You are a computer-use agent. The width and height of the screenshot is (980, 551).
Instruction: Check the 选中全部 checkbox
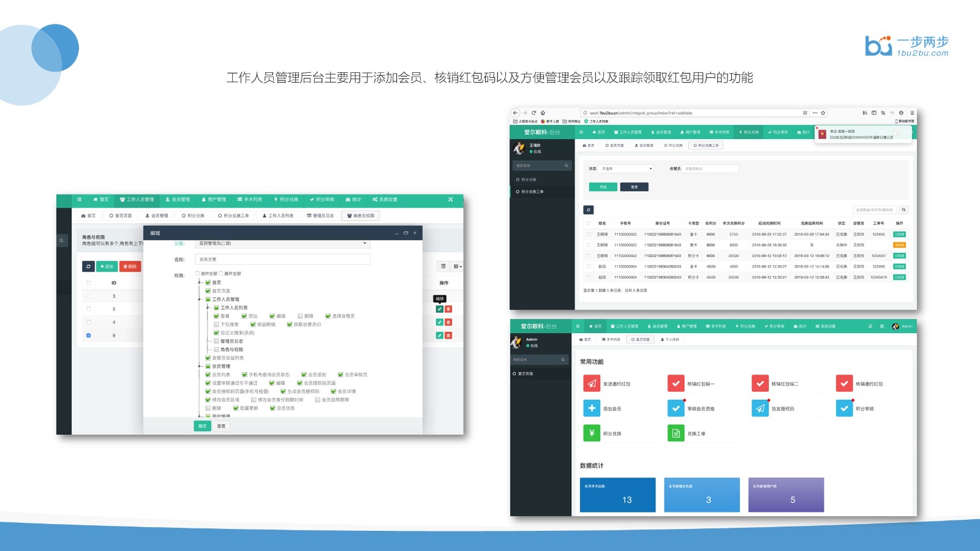coord(197,274)
